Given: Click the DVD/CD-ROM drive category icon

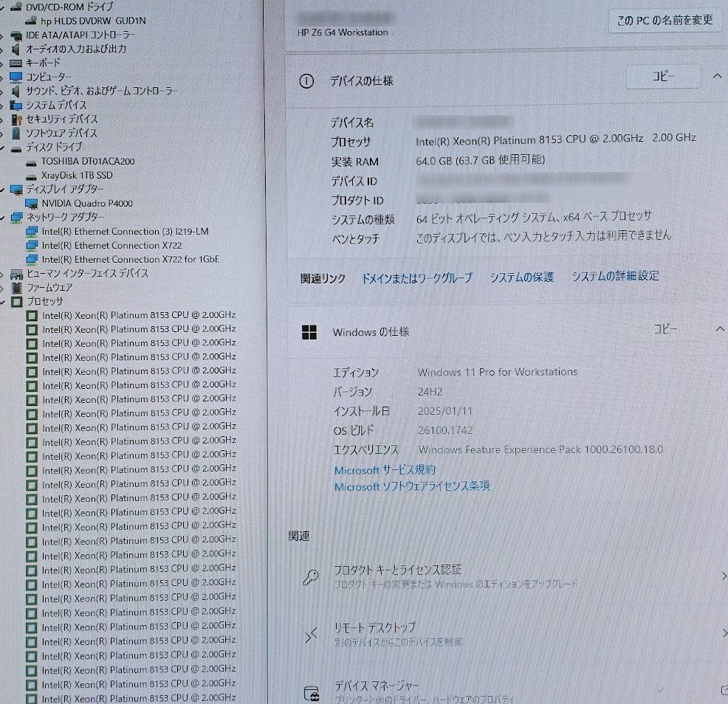Looking at the screenshot, I should 16,7.
